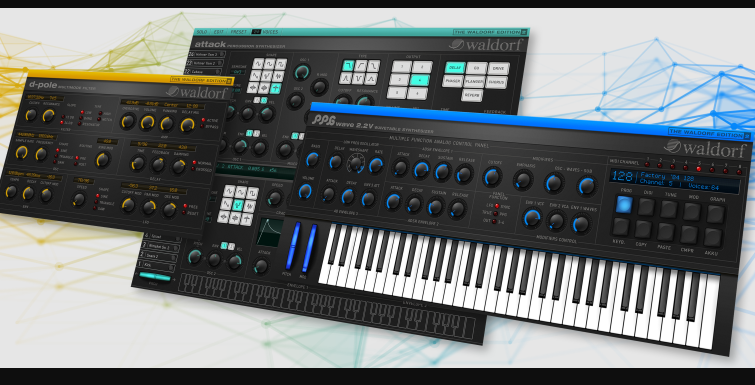Select Crossed delay mode in D-Pole
755x385 pixels.
(x=194, y=169)
